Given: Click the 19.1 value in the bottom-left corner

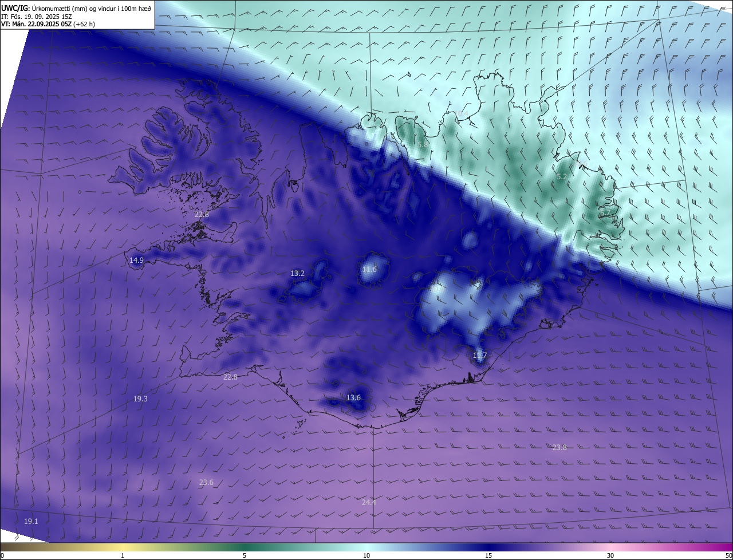Looking at the screenshot, I should pos(31,522).
